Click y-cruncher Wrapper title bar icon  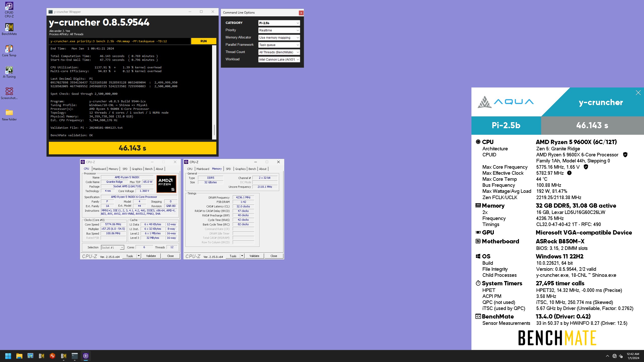point(51,12)
